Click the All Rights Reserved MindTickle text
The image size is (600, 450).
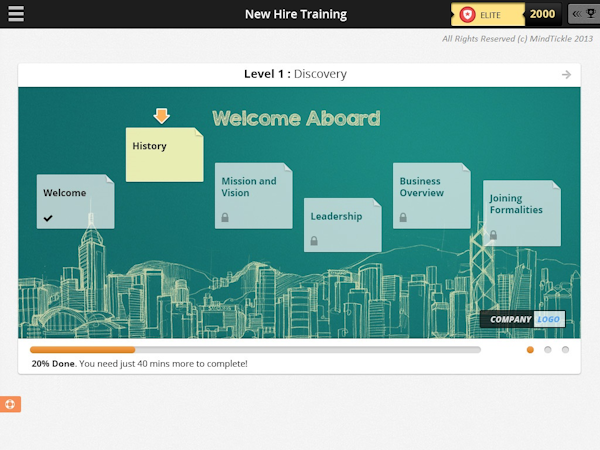coord(517,39)
